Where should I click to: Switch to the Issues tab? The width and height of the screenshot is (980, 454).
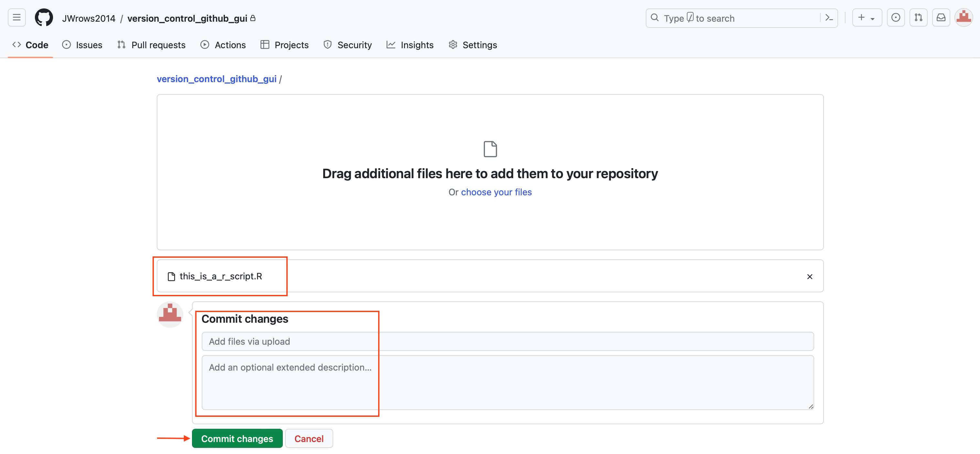coord(82,45)
